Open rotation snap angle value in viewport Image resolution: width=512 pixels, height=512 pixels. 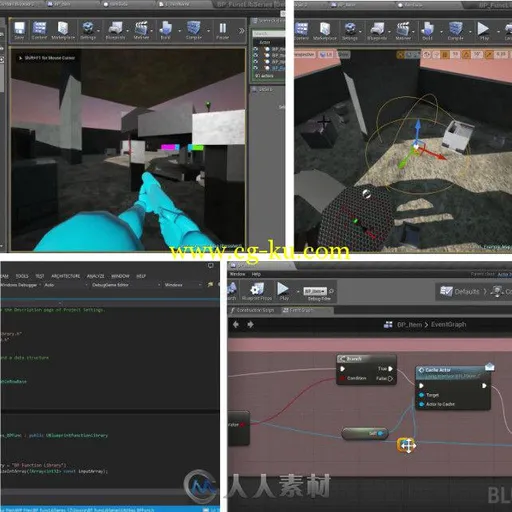(x=477, y=54)
